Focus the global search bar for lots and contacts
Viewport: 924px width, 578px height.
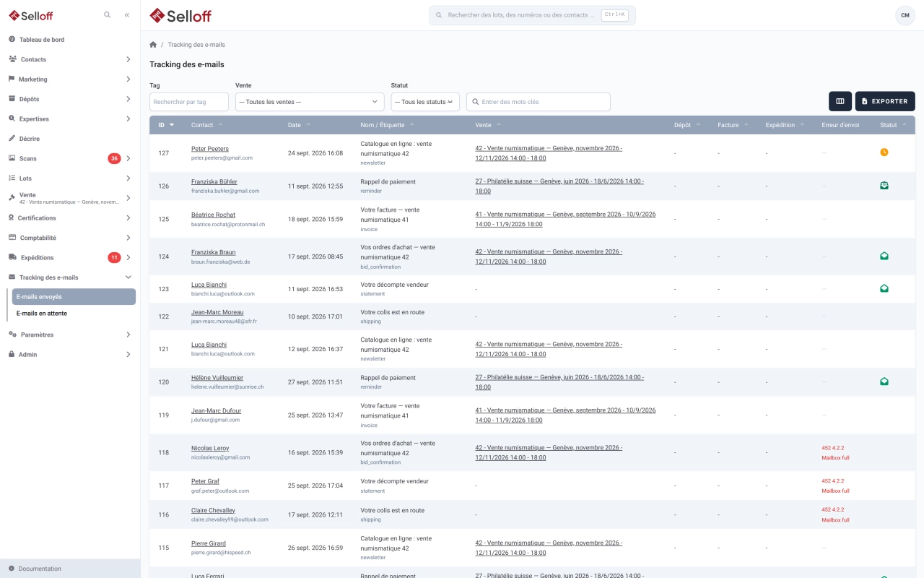[x=532, y=15]
